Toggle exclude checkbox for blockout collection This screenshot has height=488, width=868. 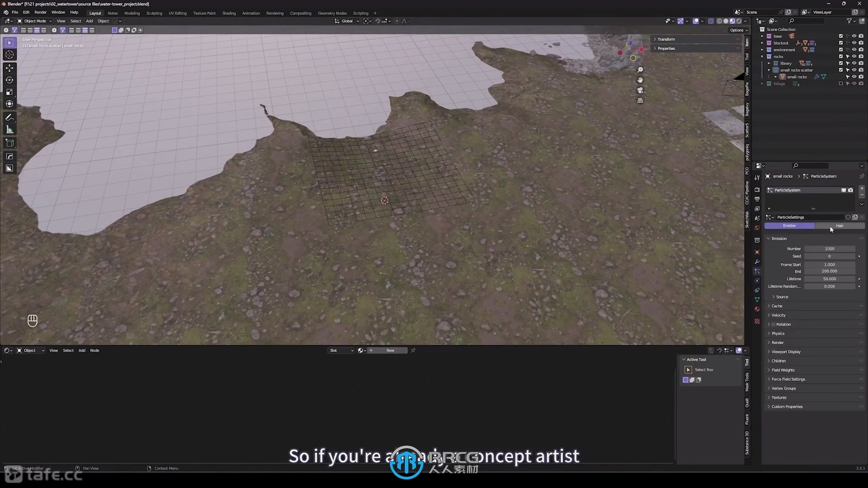click(841, 43)
